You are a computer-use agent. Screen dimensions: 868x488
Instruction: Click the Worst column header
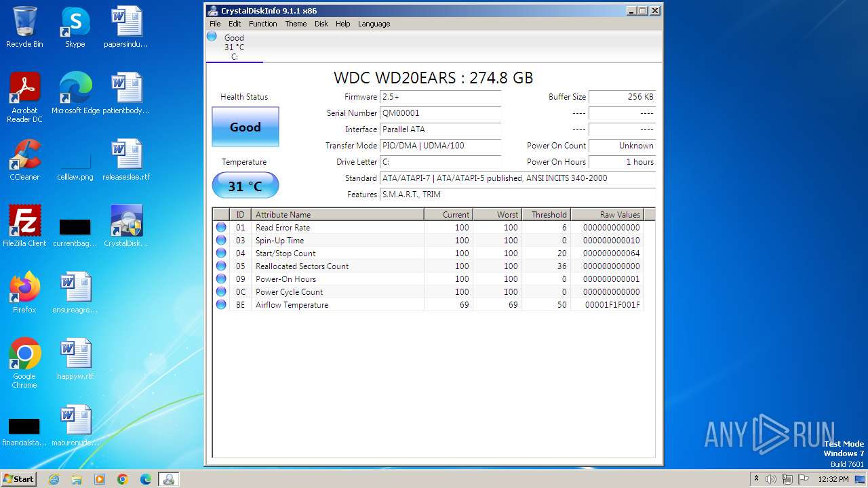(x=497, y=215)
